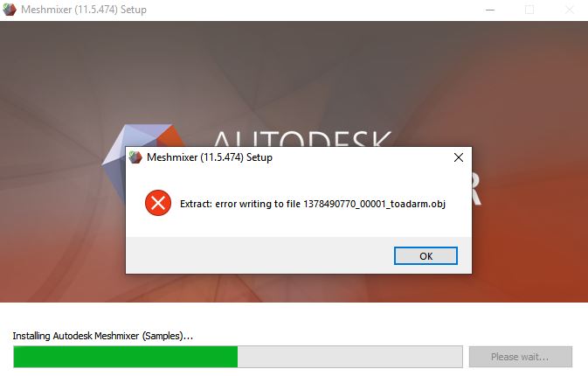Click the red error X icon

[x=158, y=203]
